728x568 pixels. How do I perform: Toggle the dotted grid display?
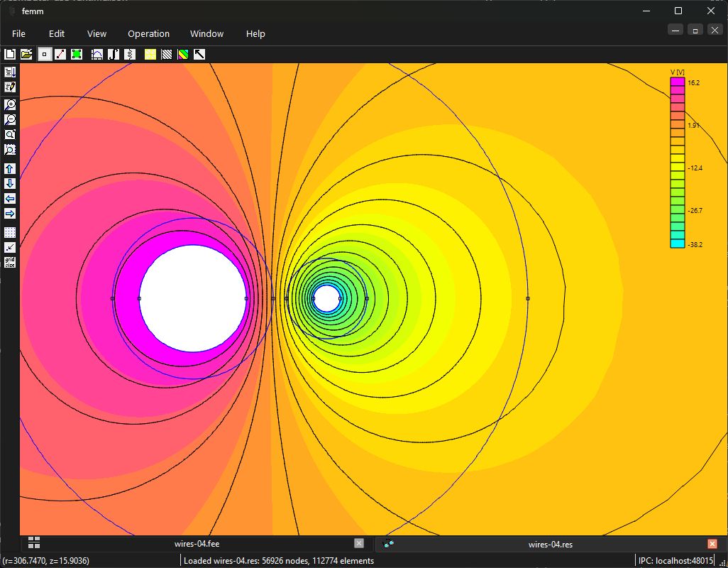[x=10, y=232]
